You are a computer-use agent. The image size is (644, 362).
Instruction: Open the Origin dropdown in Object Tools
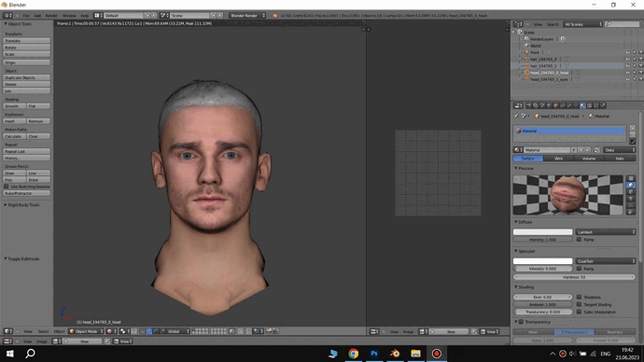[27, 63]
